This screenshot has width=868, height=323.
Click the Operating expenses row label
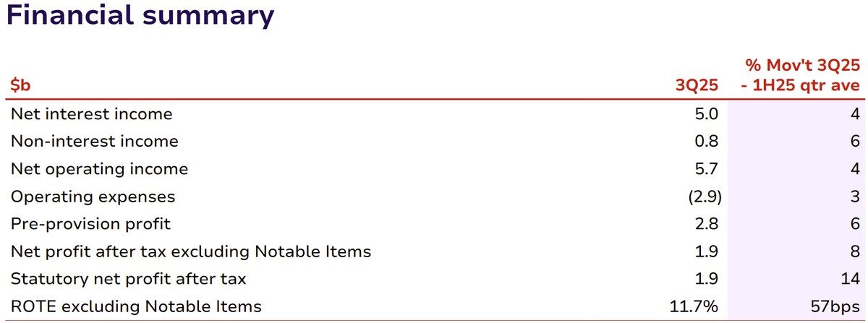(93, 197)
